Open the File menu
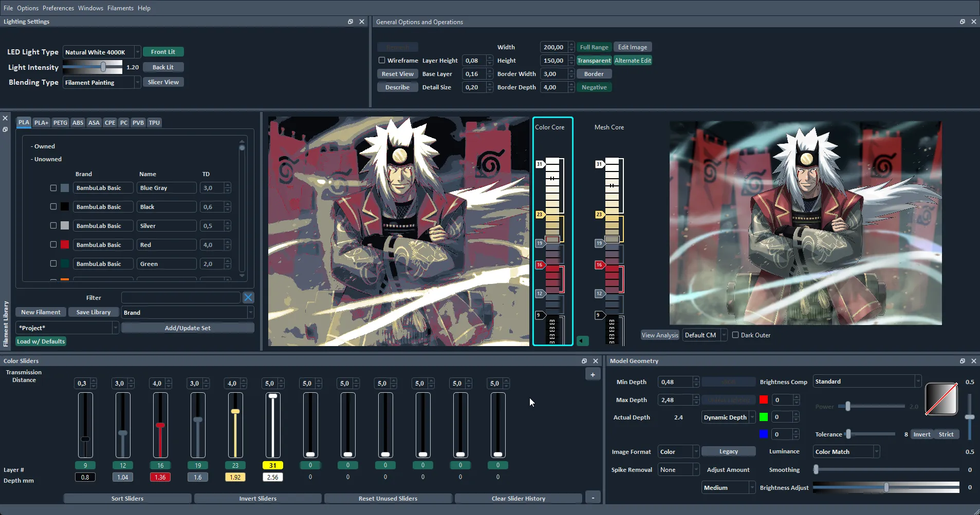 pyautogui.click(x=8, y=8)
